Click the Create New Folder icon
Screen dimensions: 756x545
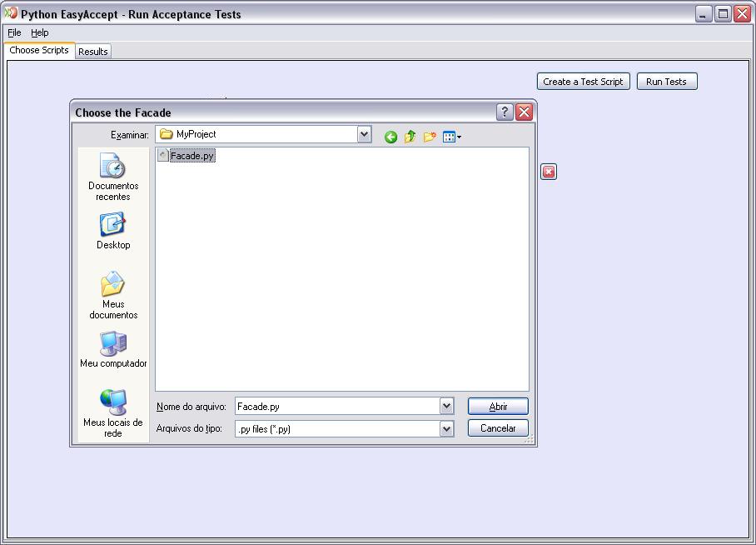tap(428, 134)
